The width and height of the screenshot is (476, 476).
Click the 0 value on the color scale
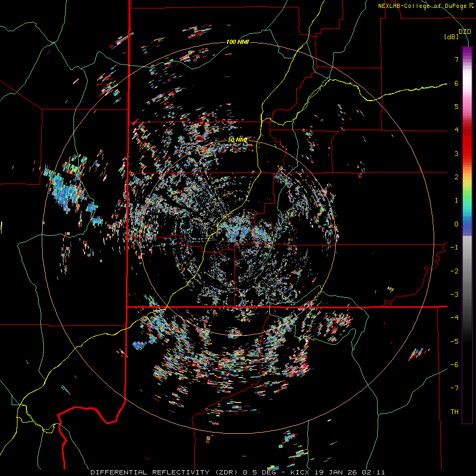click(x=456, y=224)
